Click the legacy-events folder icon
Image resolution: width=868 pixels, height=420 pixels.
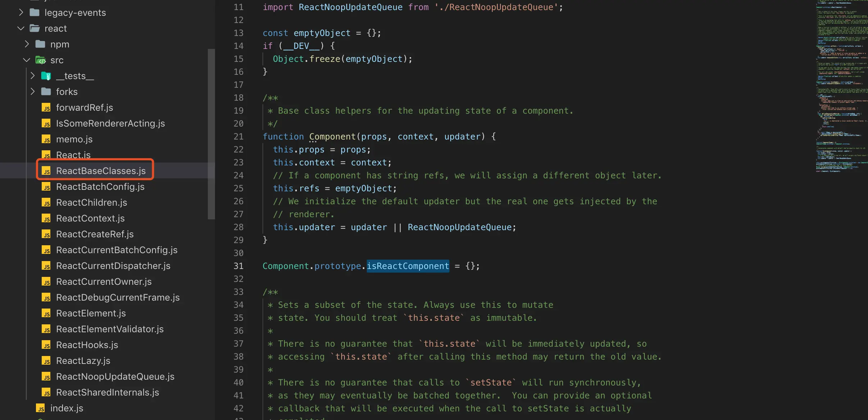35,13
